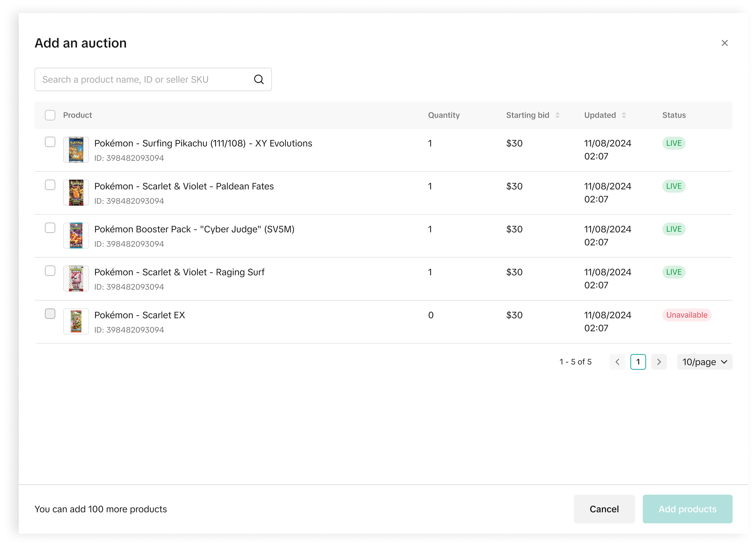Click LIVE badge on Cyber Judge row
The height and width of the screenshot is (547, 756).
tap(673, 229)
